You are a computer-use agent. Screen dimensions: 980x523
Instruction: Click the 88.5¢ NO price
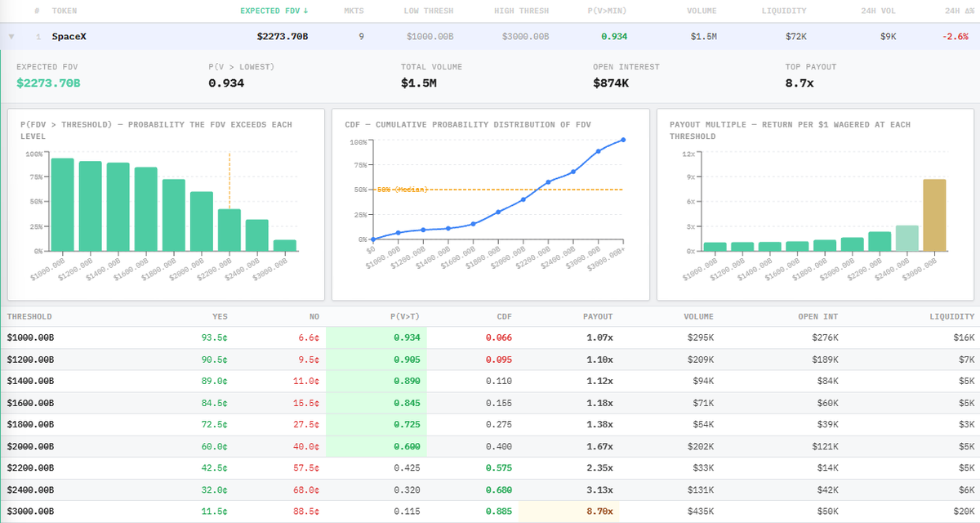click(x=306, y=512)
